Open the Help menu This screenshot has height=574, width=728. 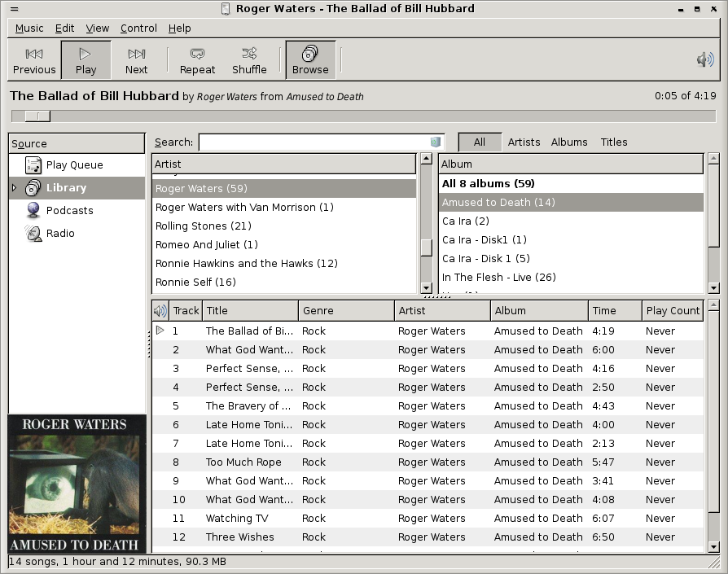click(180, 28)
